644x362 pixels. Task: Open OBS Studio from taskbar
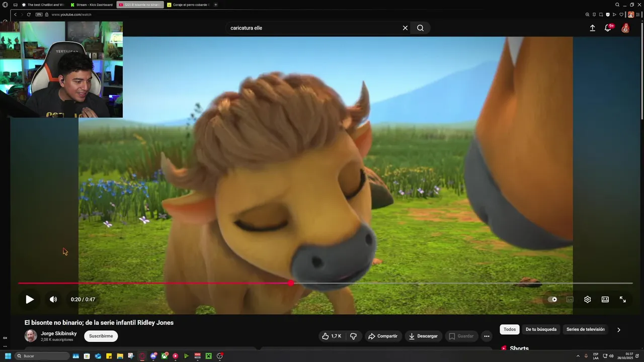pyautogui.click(x=219, y=356)
